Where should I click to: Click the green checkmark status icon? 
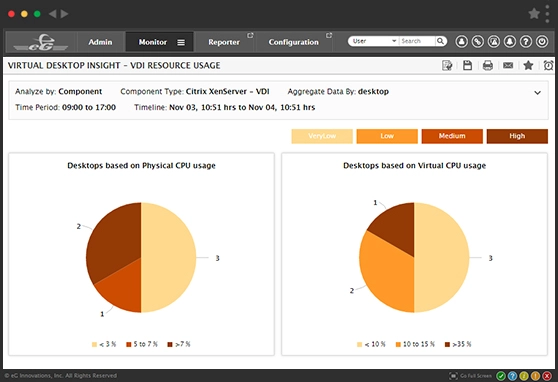[501, 376]
